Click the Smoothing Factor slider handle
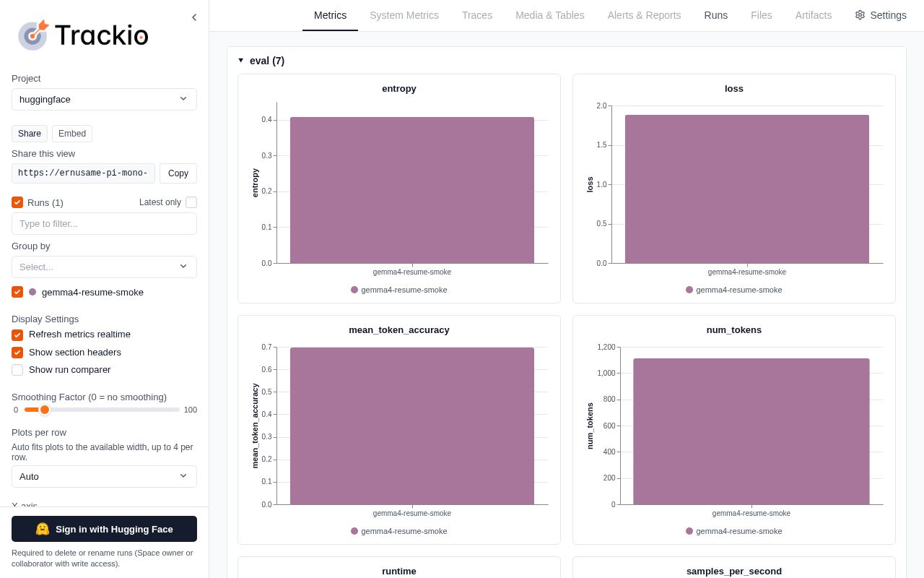Viewport: 924px width, 578px height. point(45,410)
